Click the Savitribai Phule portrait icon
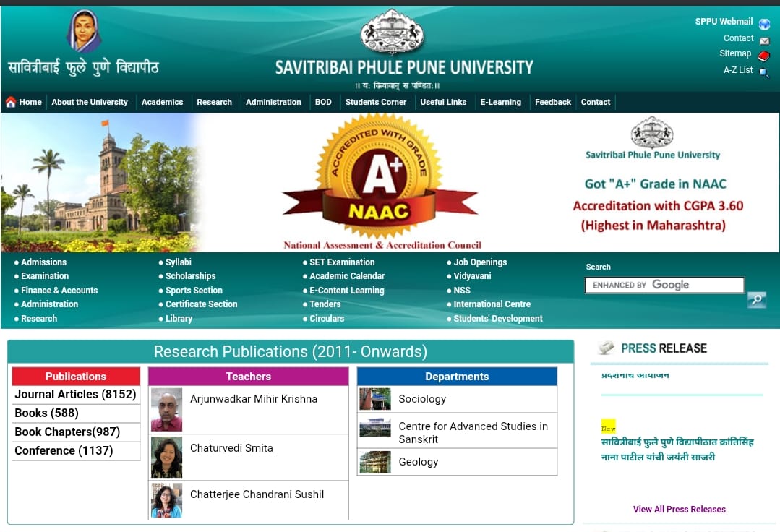This screenshot has width=780, height=532. tap(84, 31)
